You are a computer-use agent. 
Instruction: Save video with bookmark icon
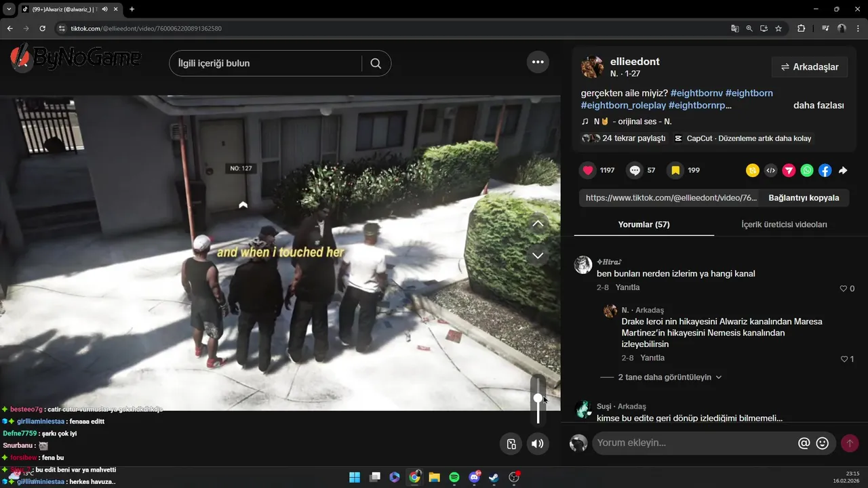pyautogui.click(x=675, y=170)
